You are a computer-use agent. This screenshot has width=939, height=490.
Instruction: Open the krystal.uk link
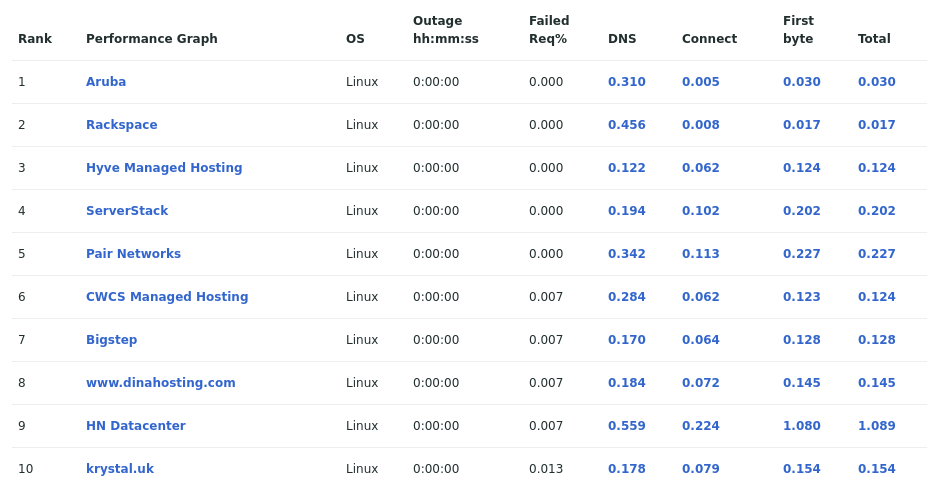(x=120, y=468)
